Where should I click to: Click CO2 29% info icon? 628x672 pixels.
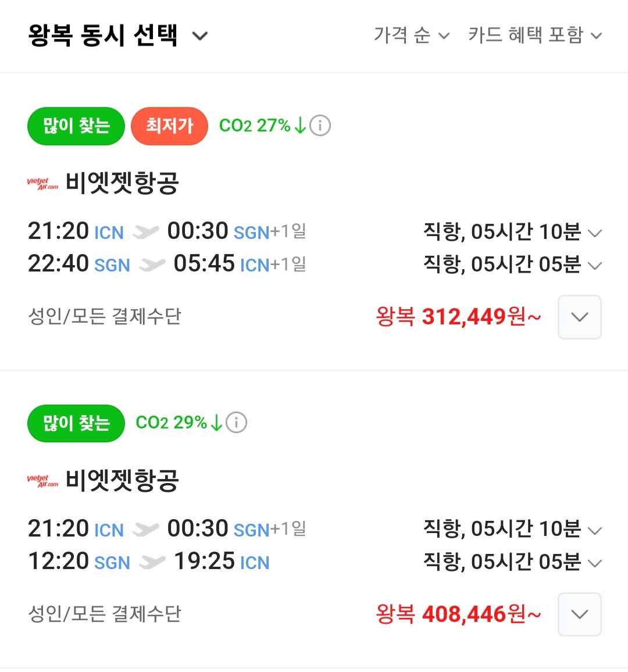236,423
